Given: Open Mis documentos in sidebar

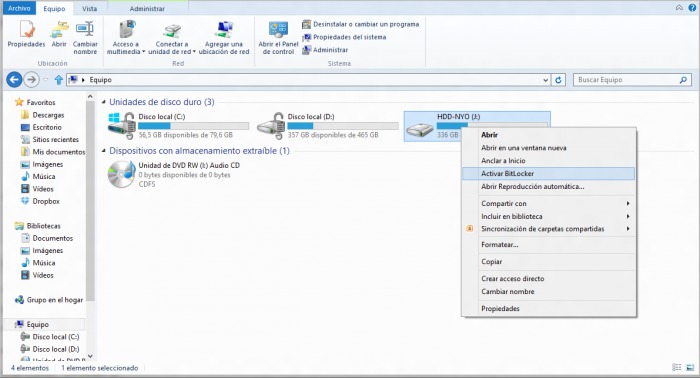Looking at the screenshot, I should (x=53, y=152).
